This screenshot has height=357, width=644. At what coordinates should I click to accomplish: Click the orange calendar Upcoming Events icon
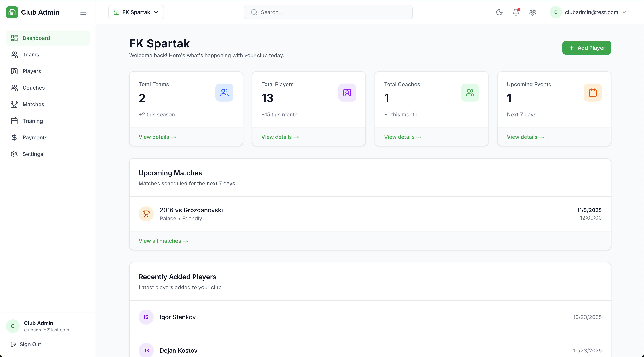[593, 93]
